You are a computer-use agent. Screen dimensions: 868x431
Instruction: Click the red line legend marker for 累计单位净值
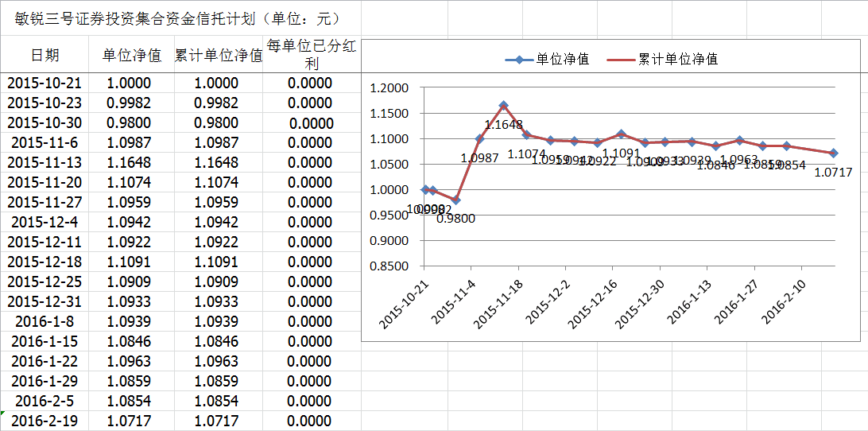(621, 60)
